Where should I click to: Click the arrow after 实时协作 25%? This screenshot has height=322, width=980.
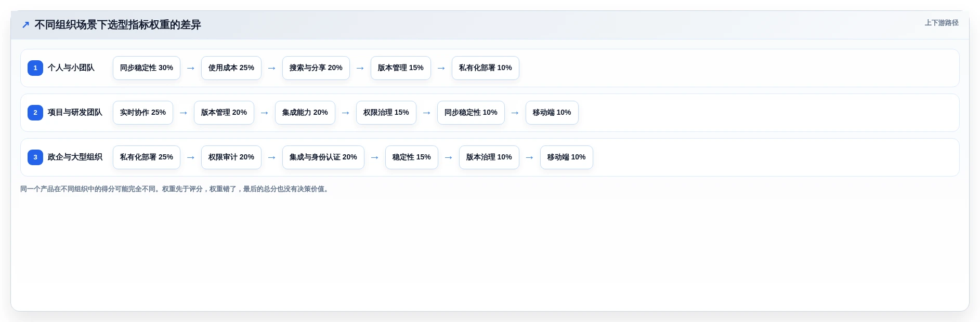point(184,113)
